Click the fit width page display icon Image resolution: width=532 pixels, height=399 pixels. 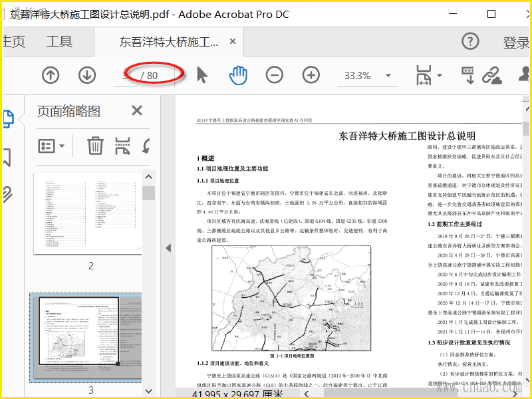tap(424, 75)
